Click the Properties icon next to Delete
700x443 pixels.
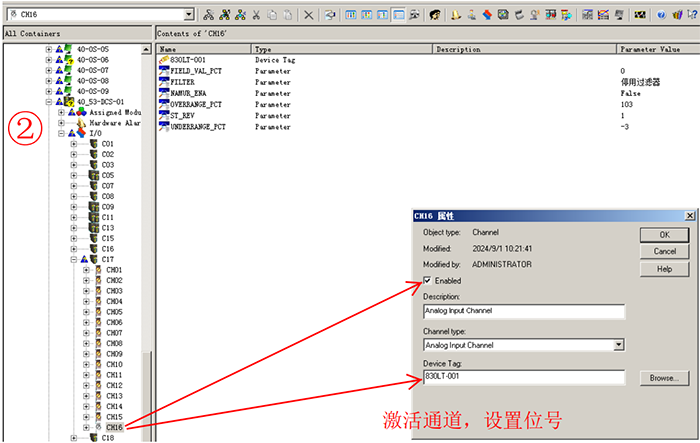click(329, 15)
